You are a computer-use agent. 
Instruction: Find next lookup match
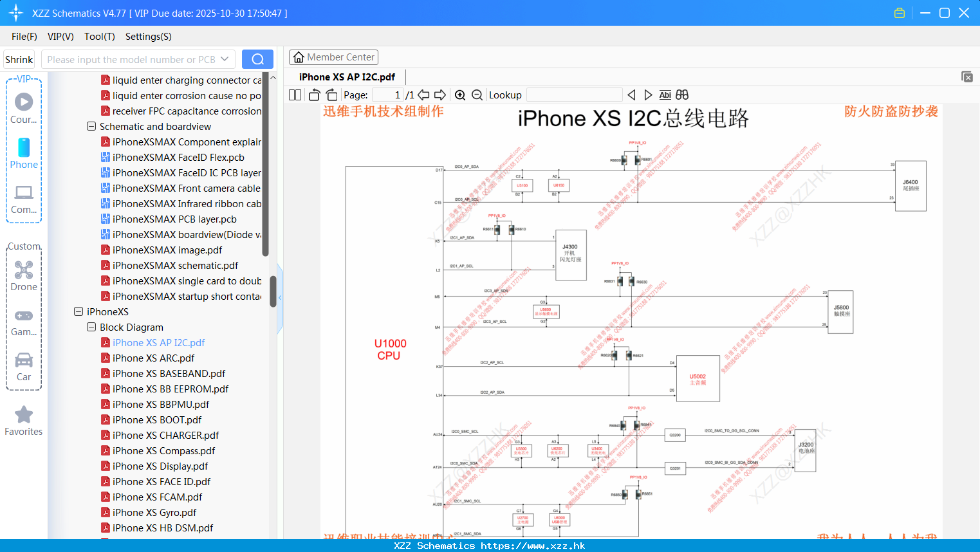pos(648,95)
